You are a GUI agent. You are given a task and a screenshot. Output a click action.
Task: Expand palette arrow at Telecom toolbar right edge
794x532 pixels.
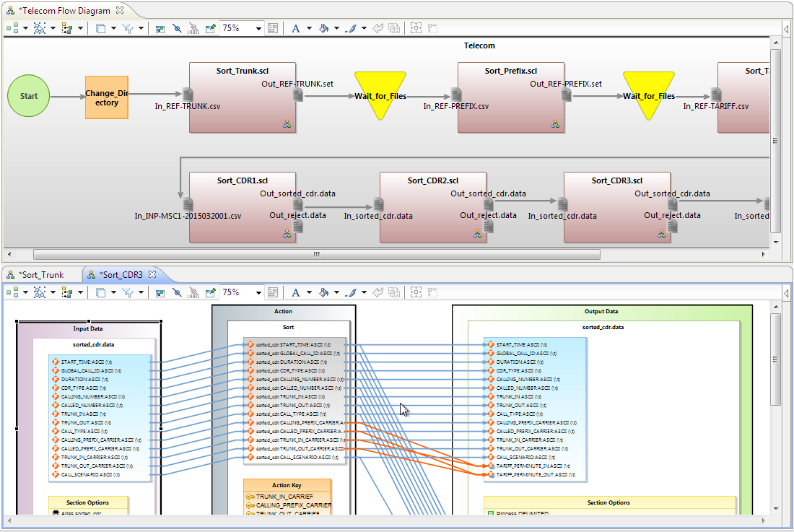[x=786, y=29]
